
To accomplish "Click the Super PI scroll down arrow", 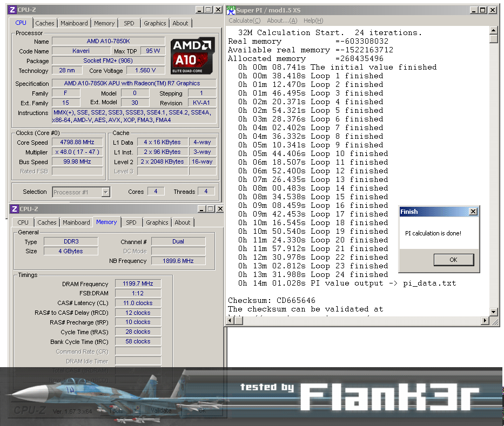I will tap(493, 312).
